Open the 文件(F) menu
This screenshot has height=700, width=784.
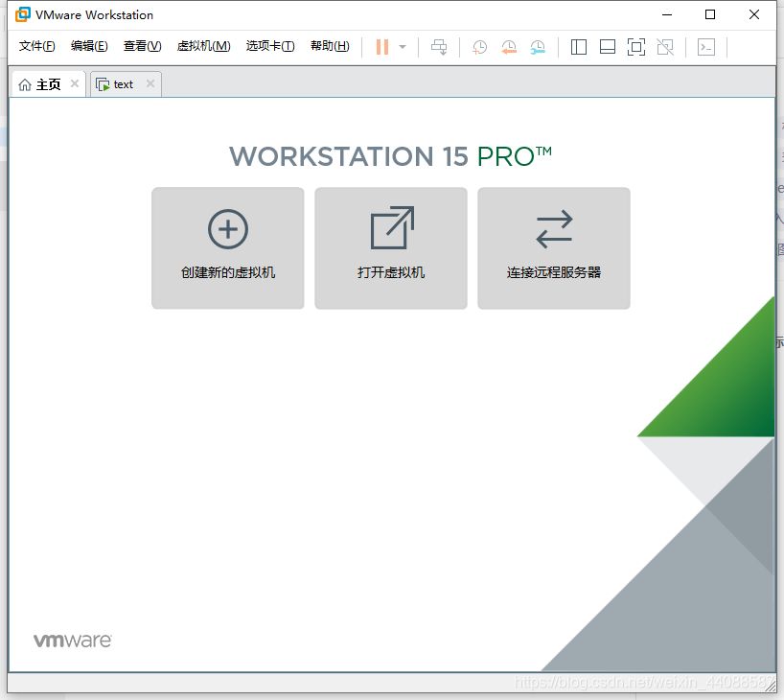37,46
